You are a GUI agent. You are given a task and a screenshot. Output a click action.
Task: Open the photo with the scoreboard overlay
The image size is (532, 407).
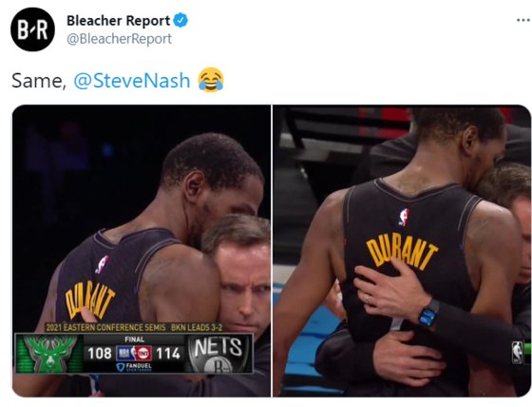(142, 250)
